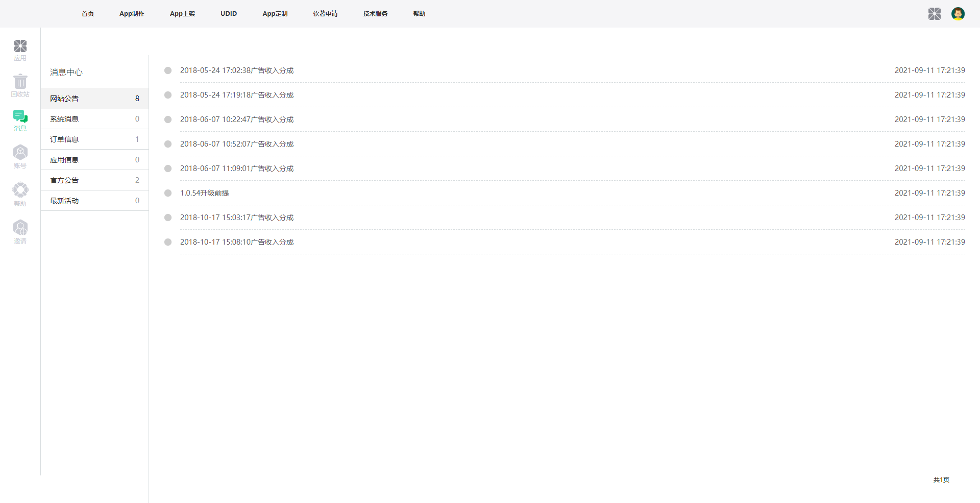Switch to the 订单信息 category
The image size is (980, 503).
[64, 139]
